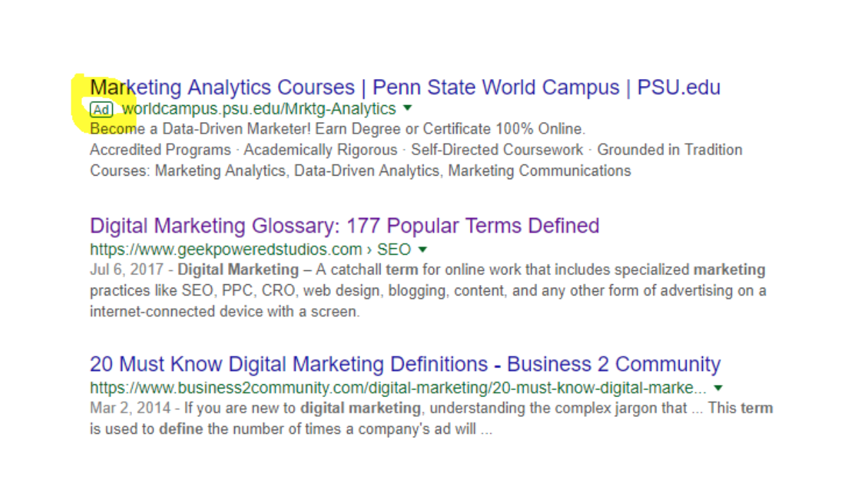
Task: Click the "internet-connected device with a screen" snippet line
Action: pos(224,311)
